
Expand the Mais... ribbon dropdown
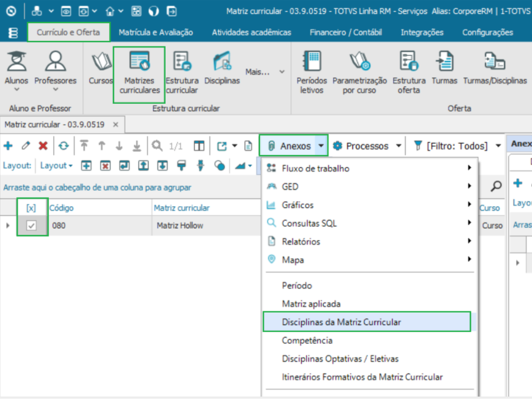coord(265,72)
